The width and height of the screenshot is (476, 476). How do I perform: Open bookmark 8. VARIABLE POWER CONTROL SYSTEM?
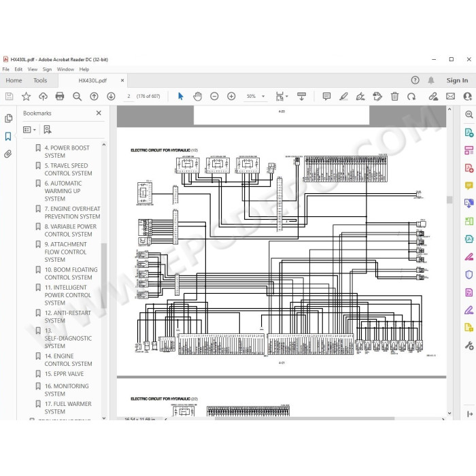(71, 230)
